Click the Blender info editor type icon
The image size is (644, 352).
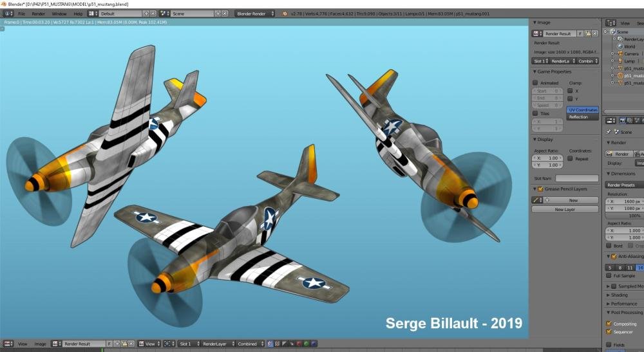point(6,14)
